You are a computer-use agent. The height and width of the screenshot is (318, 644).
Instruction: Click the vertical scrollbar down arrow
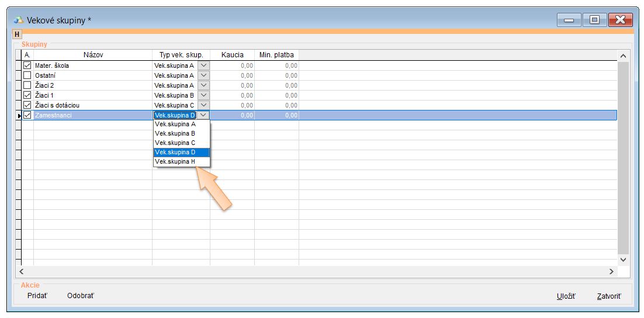pyautogui.click(x=622, y=259)
